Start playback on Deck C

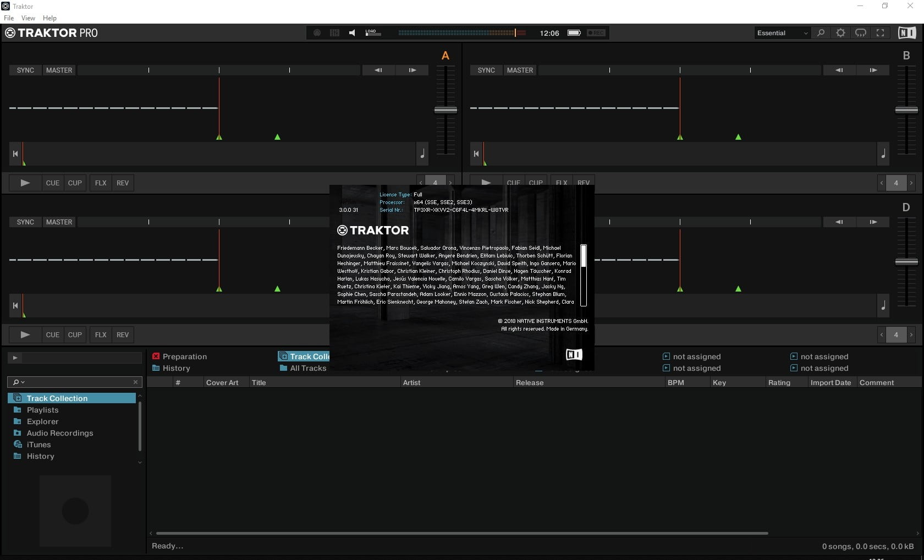pos(25,335)
